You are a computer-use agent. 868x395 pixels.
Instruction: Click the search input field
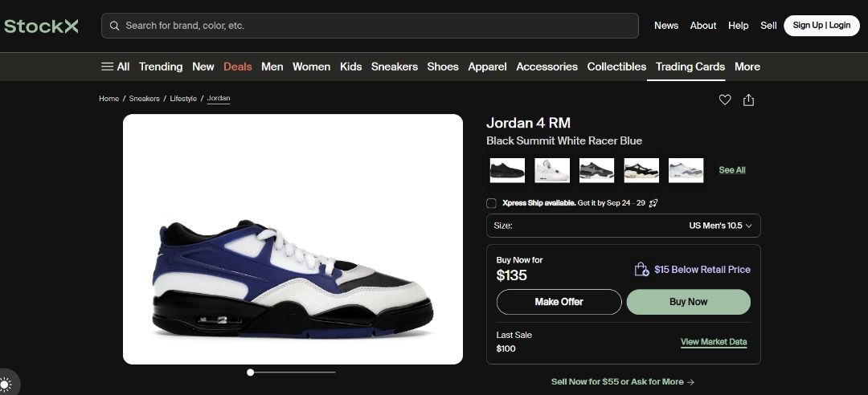(x=370, y=26)
